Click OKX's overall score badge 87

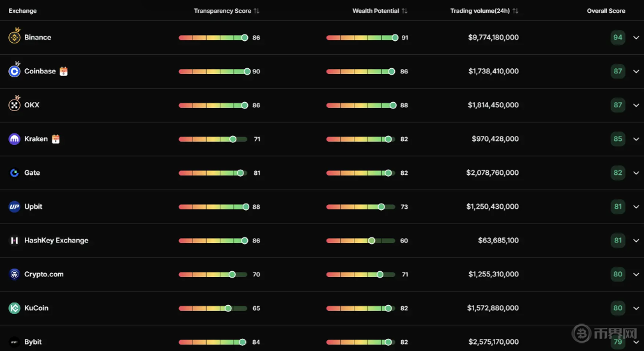pos(618,105)
